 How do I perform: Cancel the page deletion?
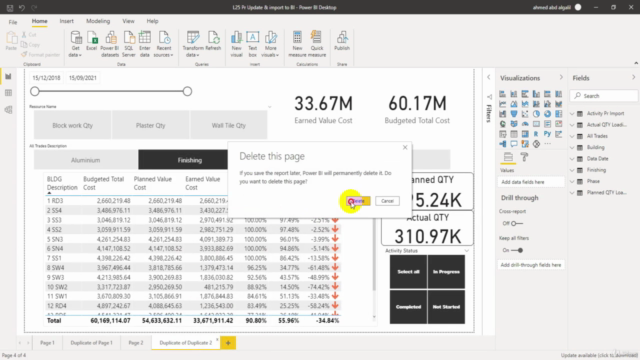[x=387, y=201]
